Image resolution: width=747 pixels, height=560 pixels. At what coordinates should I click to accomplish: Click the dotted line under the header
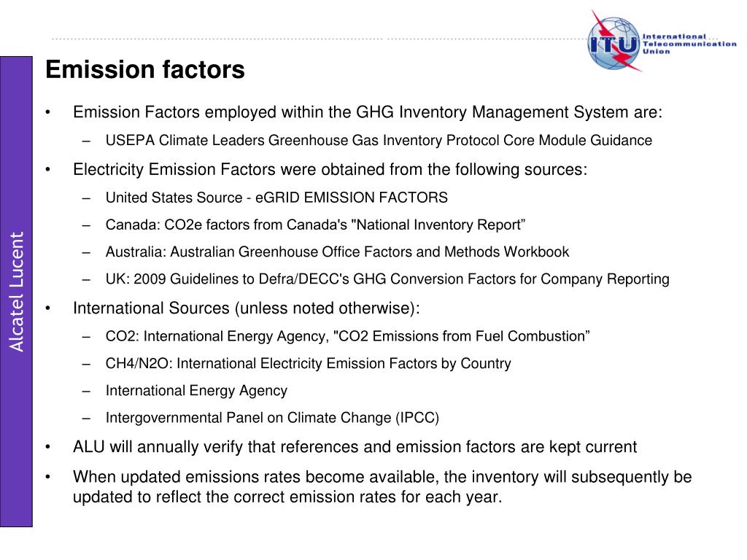(x=320, y=39)
